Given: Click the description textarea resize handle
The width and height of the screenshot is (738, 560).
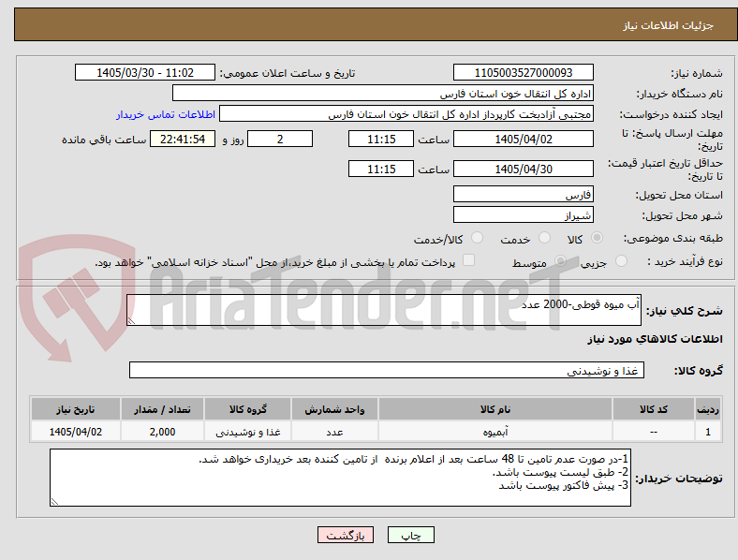Looking at the screenshot, I should [x=131, y=321].
